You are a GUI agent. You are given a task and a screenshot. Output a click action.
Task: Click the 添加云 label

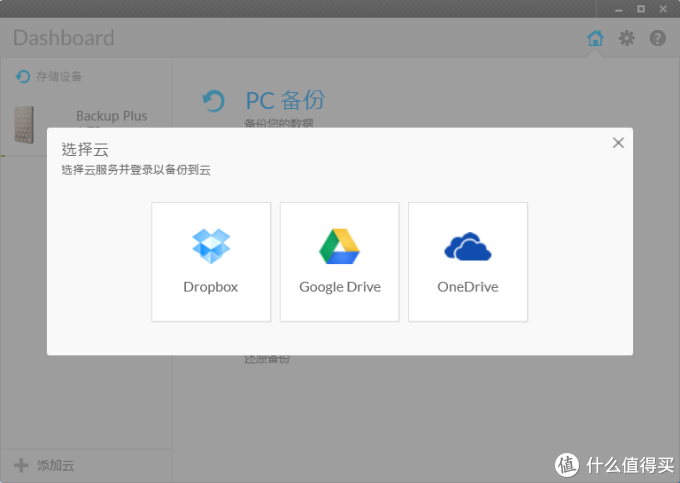(x=56, y=466)
